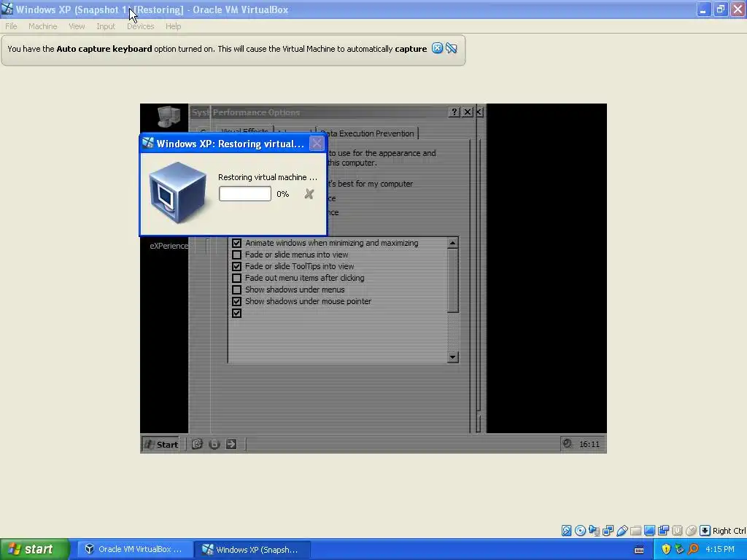Dismiss the Auto capture keyboard notification

click(x=437, y=48)
